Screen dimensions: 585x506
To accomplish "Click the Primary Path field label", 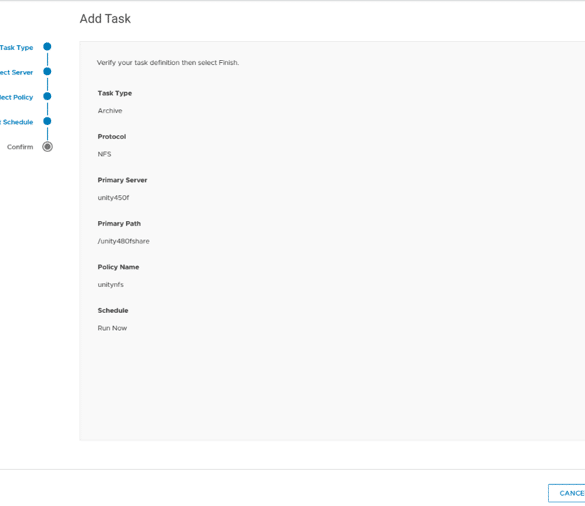I will 119,224.
